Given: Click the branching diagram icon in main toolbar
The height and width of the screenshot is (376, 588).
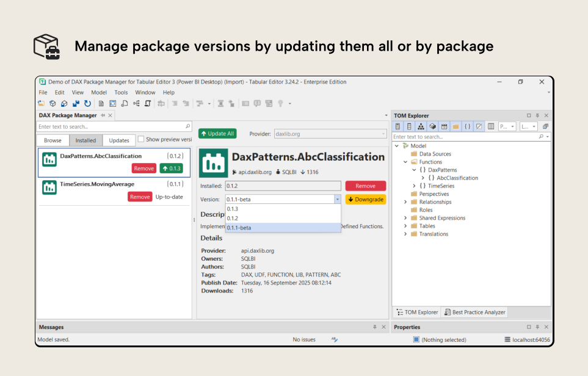Looking at the screenshot, I should point(136,104).
